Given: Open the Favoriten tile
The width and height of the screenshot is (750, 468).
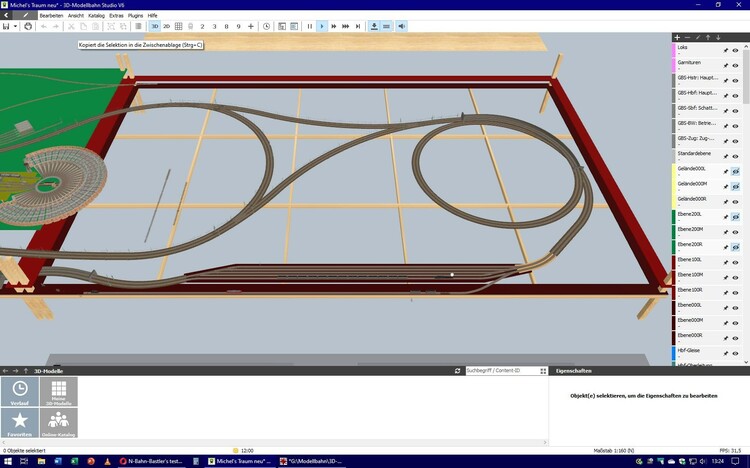Looking at the screenshot, I should pos(20,423).
